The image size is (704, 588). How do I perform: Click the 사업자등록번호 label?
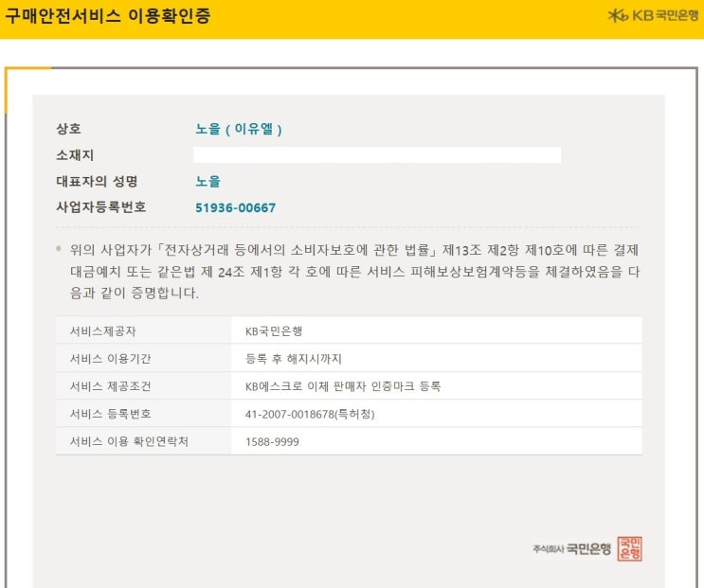coord(101,207)
